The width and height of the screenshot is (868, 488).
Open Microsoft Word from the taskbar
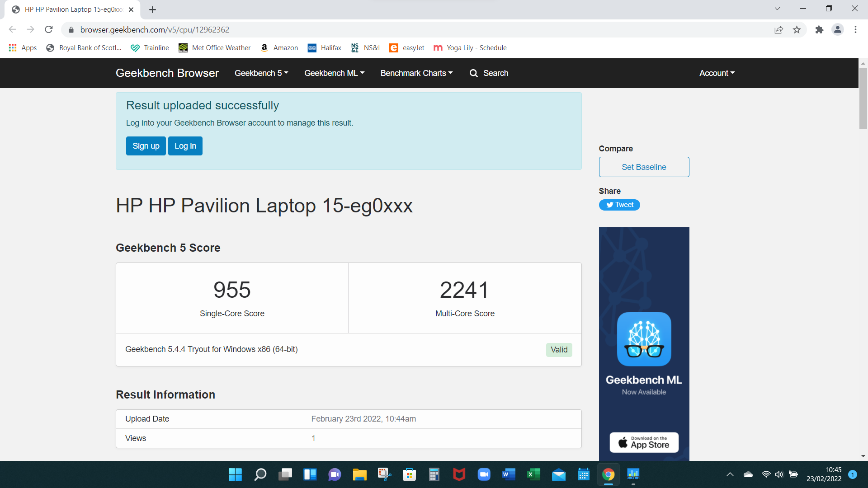[x=509, y=474]
